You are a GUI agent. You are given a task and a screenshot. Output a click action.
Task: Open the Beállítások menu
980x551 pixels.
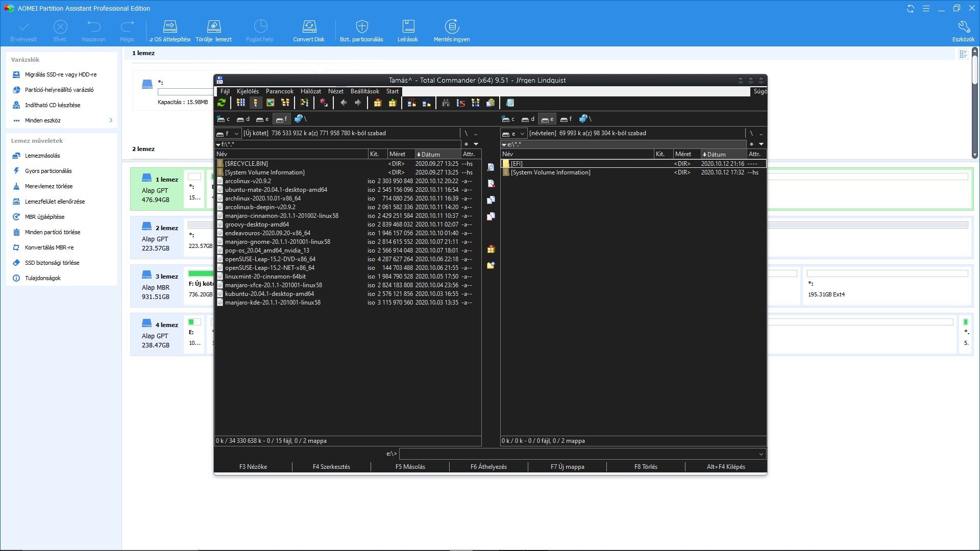click(364, 91)
